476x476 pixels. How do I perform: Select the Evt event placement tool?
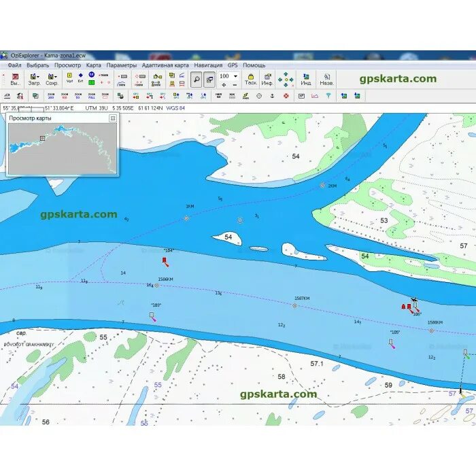click(80, 78)
